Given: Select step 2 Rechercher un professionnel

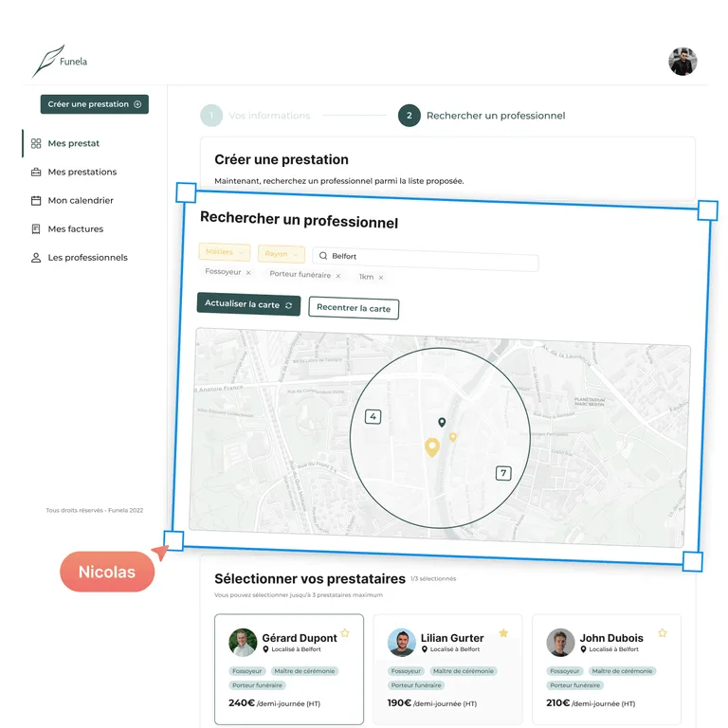Looking at the screenshot, I should pos(482,116).
